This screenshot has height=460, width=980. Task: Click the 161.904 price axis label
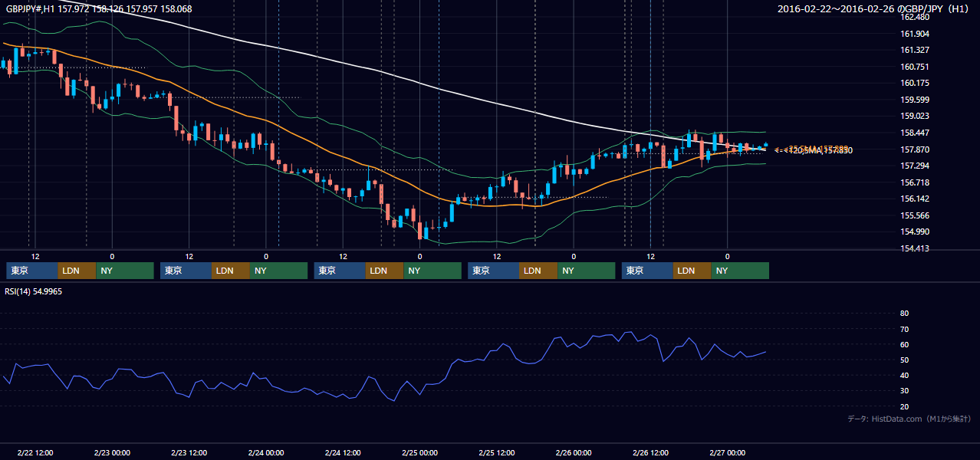pos(914,34)
